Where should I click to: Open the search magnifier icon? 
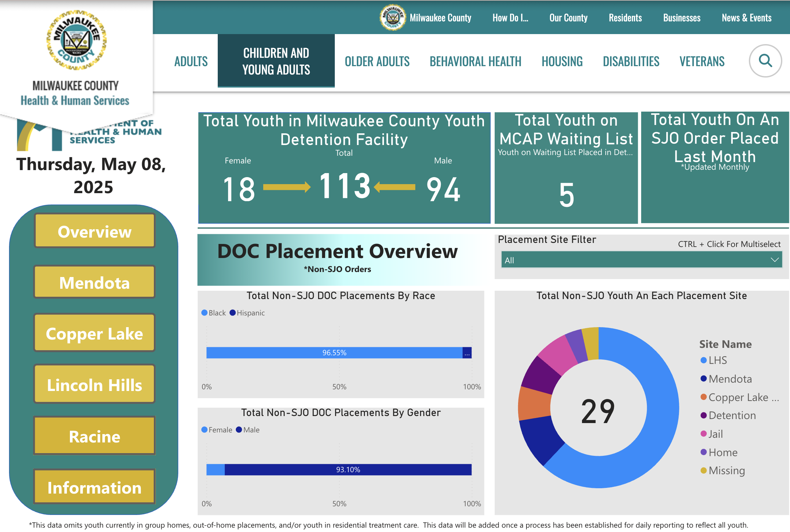tap(765, 61)
